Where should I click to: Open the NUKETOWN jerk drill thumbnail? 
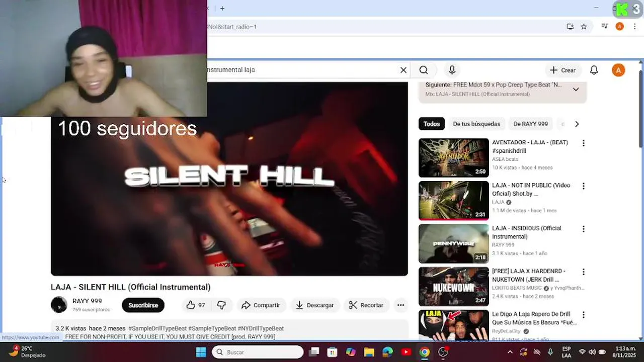(x=453, y=287)
